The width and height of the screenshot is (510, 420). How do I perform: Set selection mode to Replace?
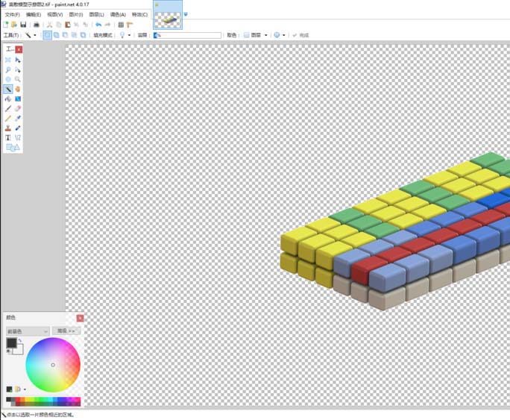pyautogui.click(x=47, y=35)
